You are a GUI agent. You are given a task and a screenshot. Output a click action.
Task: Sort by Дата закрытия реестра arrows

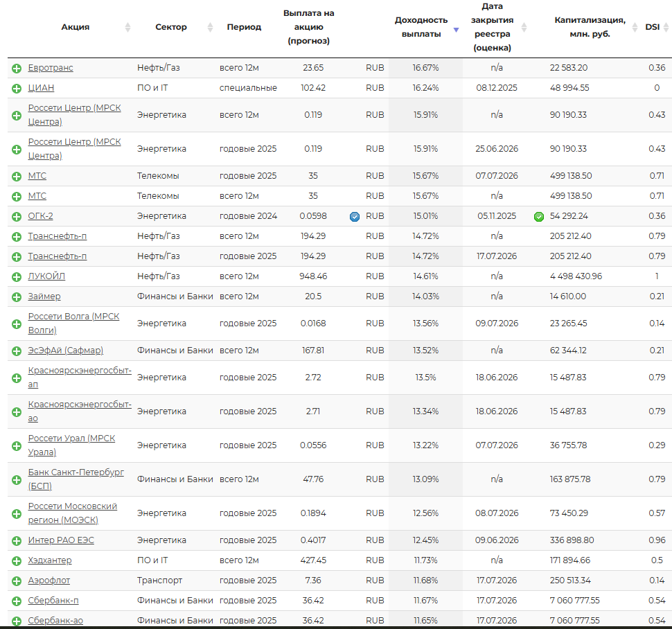click(524, 28)
